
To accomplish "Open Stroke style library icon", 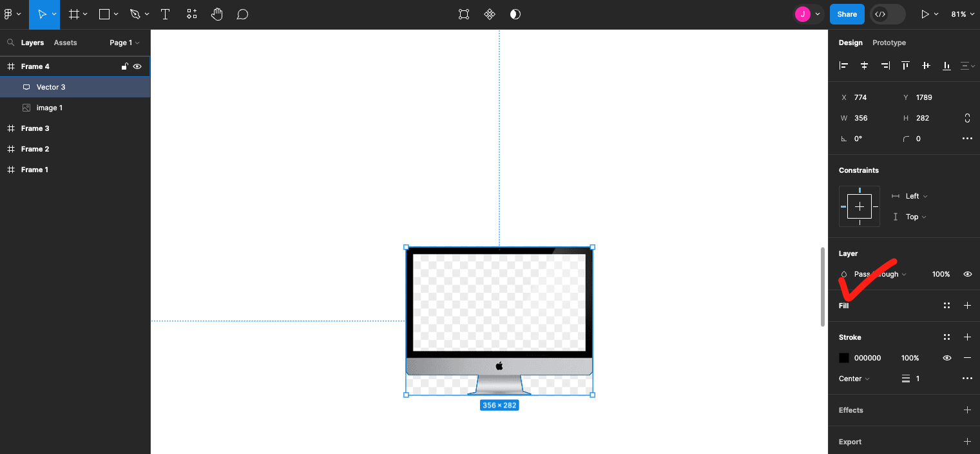I will click(x=946, y=337).
